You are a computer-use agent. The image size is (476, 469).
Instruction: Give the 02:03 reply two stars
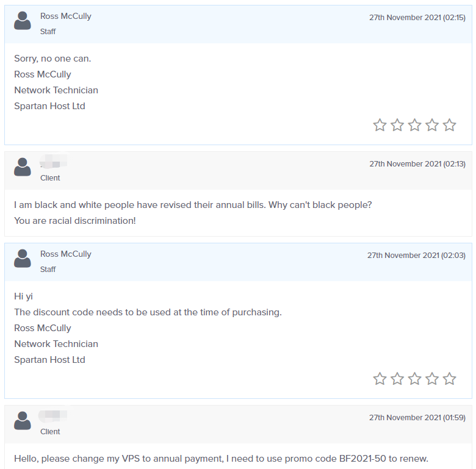(x=397, y=379)
